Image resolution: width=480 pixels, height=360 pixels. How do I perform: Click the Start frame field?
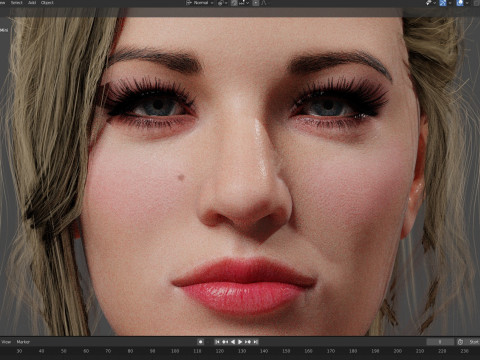[473, 342]
